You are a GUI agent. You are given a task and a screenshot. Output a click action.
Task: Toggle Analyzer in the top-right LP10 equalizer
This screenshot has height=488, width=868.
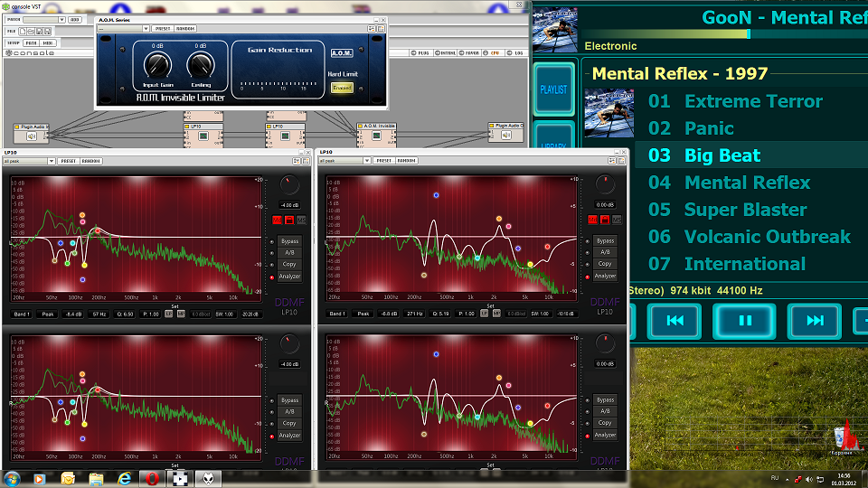click(605, 276)
